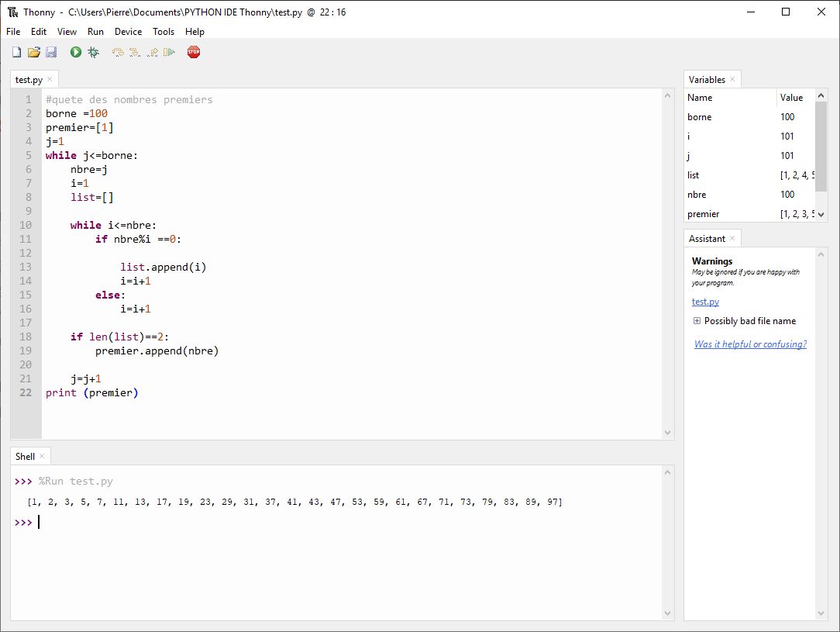Select the 'nbre' variable row

pyautogui.click(x=749, y=194)
